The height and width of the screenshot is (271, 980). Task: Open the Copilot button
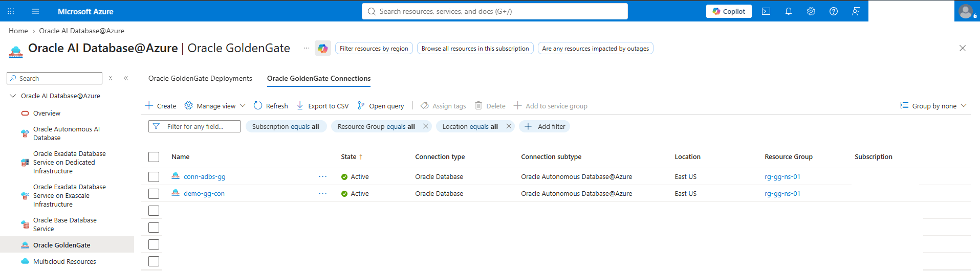(x=729, y=11)
